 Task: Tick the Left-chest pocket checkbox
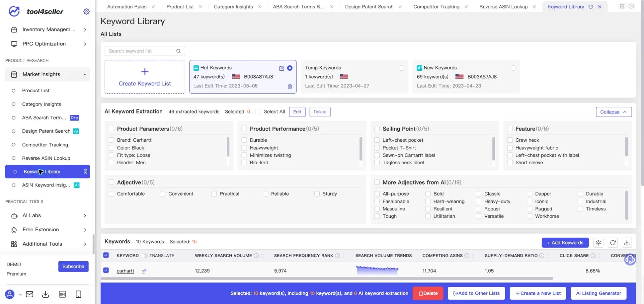coord(377,140)
